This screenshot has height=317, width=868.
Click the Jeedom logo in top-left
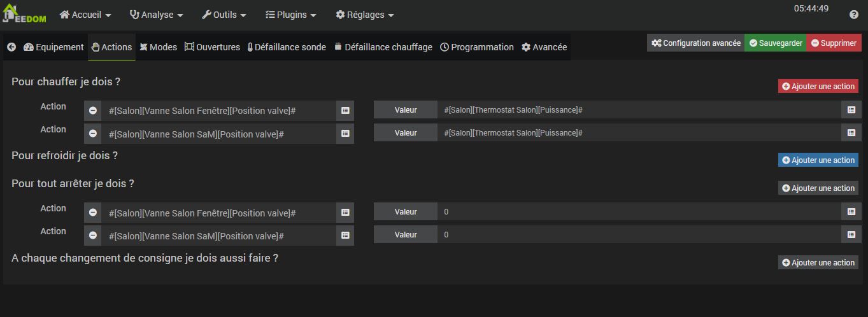pos(24,15)
